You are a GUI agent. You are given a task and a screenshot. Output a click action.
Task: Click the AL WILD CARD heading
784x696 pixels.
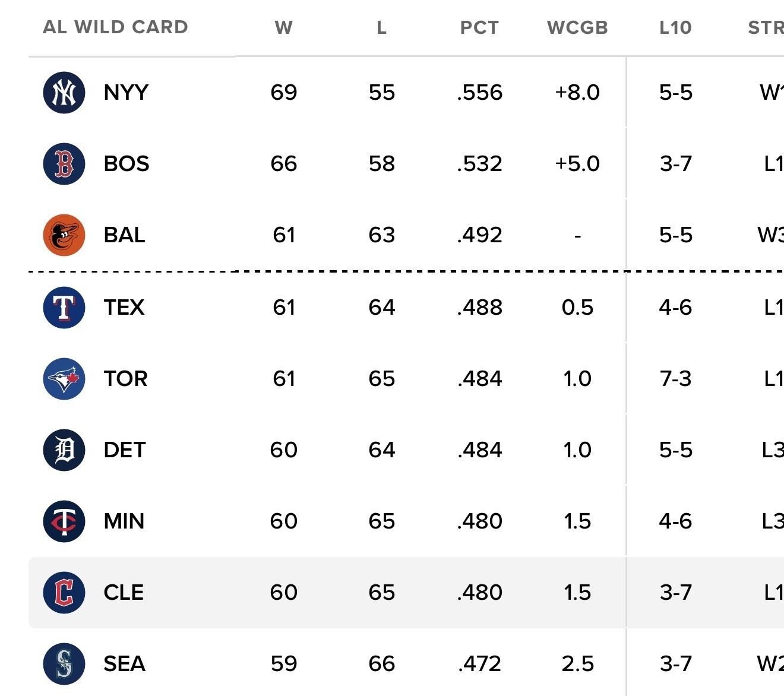[x=116, y=27]
